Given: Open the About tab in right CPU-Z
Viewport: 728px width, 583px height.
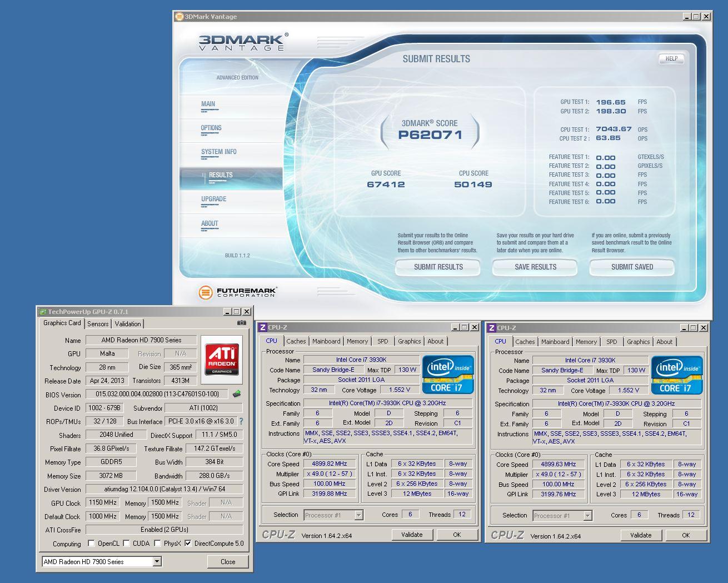Looking at the screenshot, I should 665,342.
